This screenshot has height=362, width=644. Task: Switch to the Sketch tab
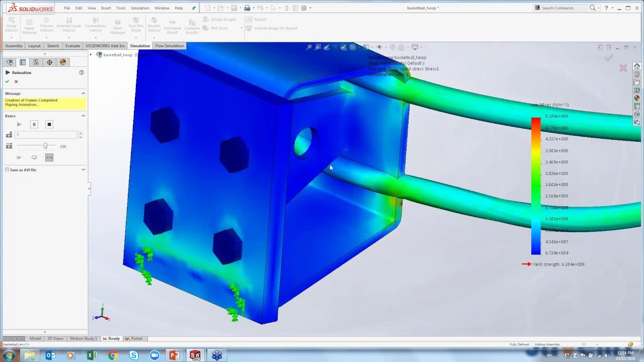click(x=53, y=46)
